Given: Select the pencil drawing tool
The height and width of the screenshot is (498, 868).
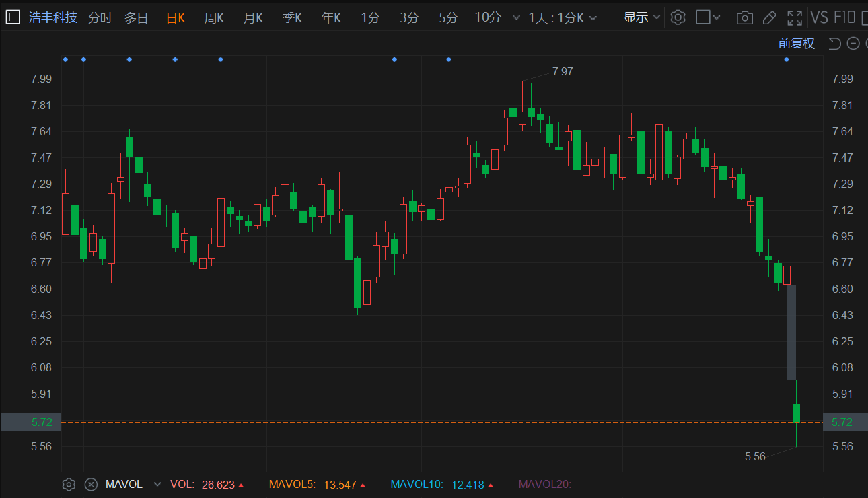Looking at the screenshot, I should click(770, 17).
